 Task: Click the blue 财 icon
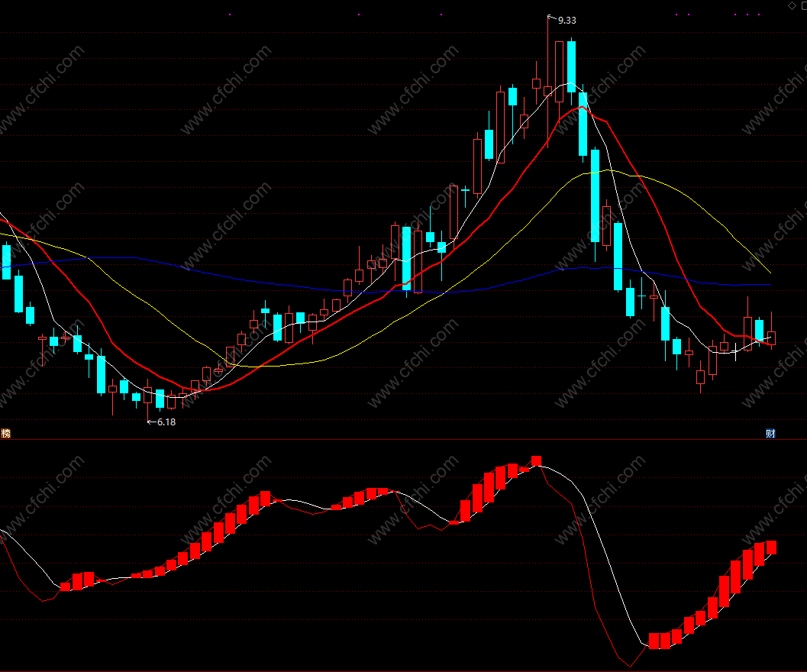pos(770,433)
